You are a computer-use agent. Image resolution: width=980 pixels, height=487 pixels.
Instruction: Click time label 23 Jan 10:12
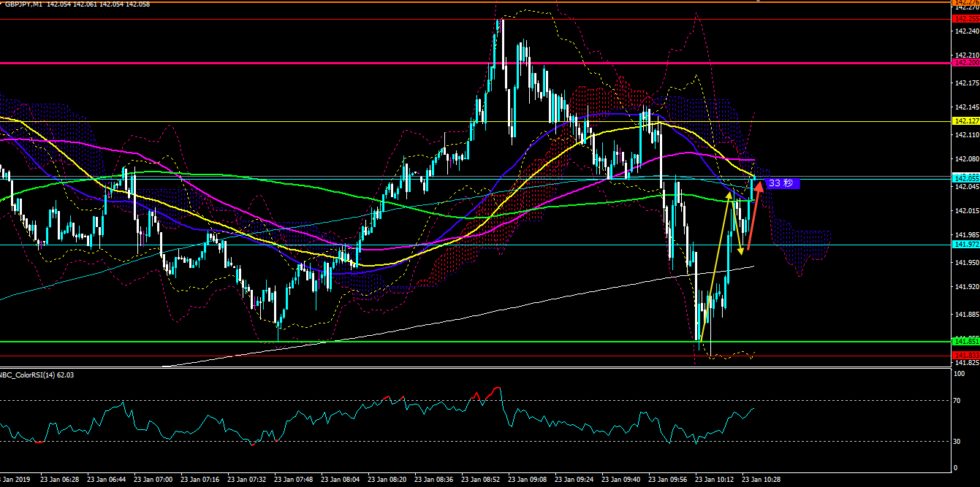715,480
